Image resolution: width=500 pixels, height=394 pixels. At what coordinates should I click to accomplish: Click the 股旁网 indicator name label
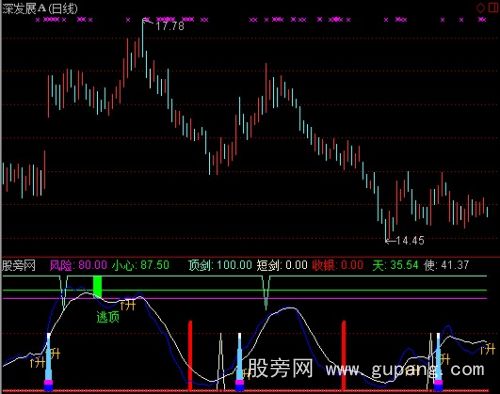(x=19, y=266)
